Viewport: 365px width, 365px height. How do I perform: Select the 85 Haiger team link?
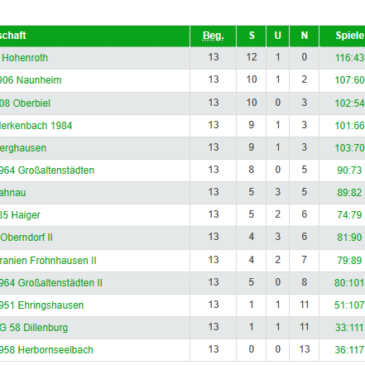(x=20, y=215)
